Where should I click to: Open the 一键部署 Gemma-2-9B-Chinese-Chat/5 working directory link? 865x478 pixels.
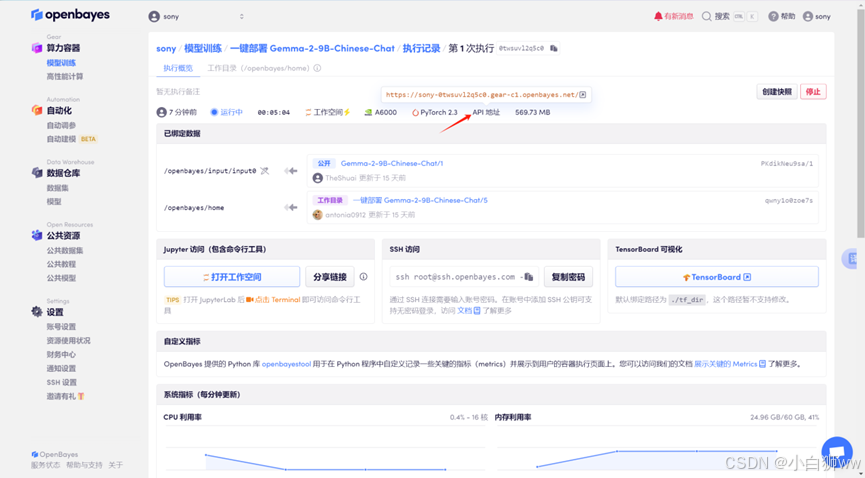(x=420, y=200)
